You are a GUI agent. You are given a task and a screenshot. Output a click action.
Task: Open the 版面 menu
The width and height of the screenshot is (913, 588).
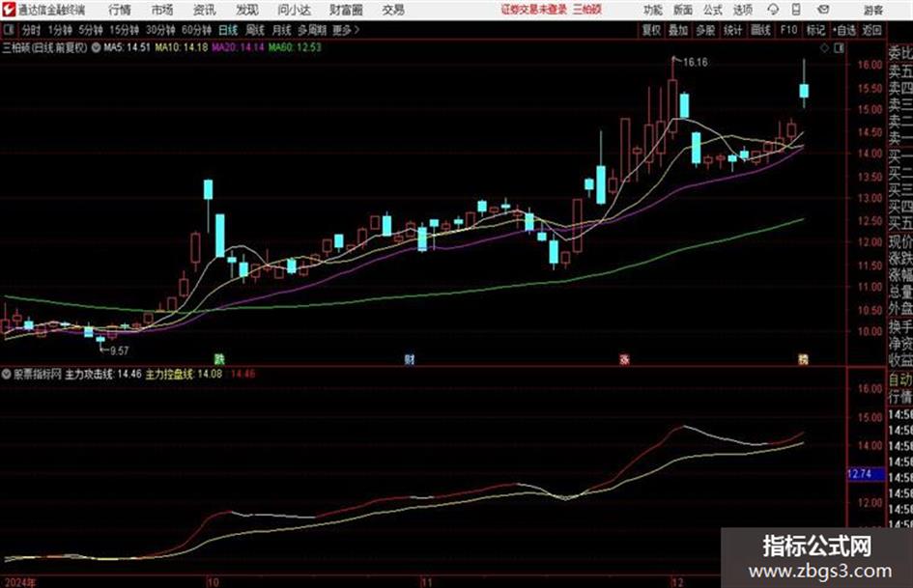pos(682,10)
